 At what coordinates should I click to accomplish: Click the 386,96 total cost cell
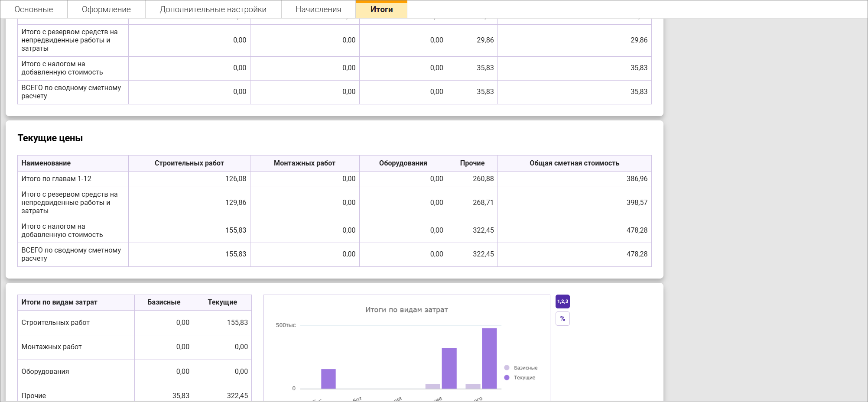coord(637,179)
